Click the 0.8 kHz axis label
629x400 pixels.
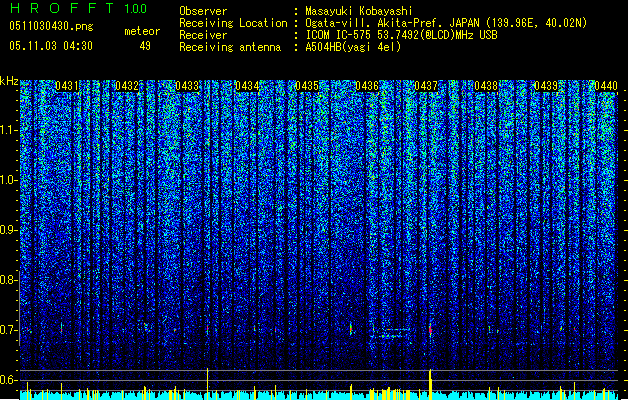point(8,280)
